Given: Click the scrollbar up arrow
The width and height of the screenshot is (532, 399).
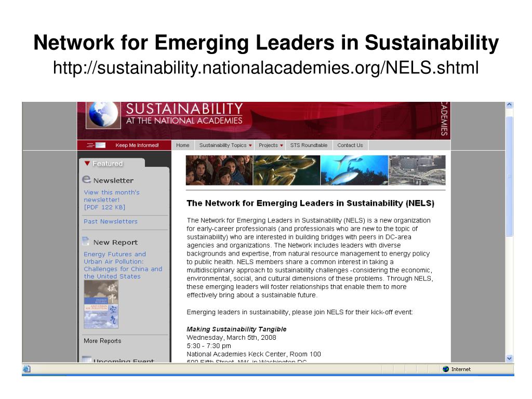Looking at the screenshot, I should coord(509,105).
